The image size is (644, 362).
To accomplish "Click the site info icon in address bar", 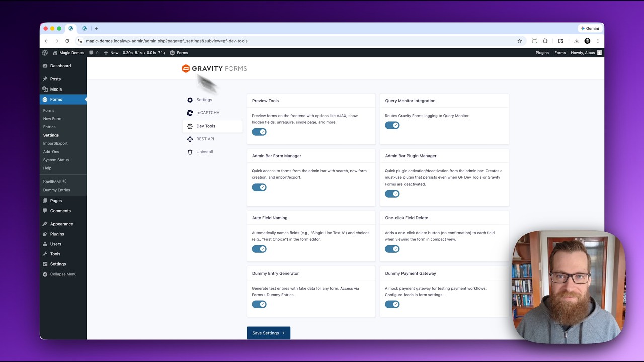I will 79,41.
